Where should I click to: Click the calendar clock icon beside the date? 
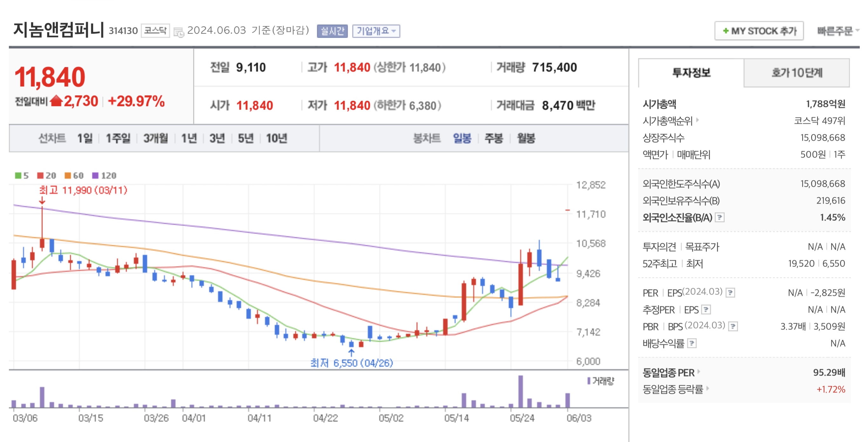179,32
